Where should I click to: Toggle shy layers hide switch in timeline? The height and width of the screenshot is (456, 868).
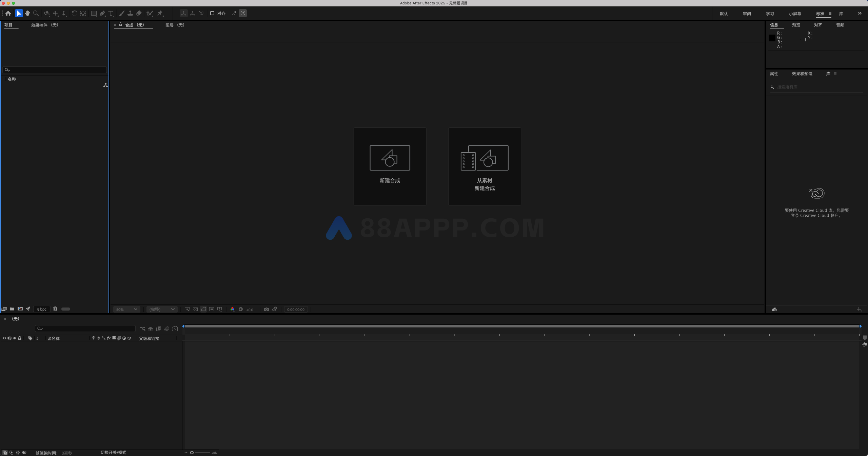tap(151, 329)
